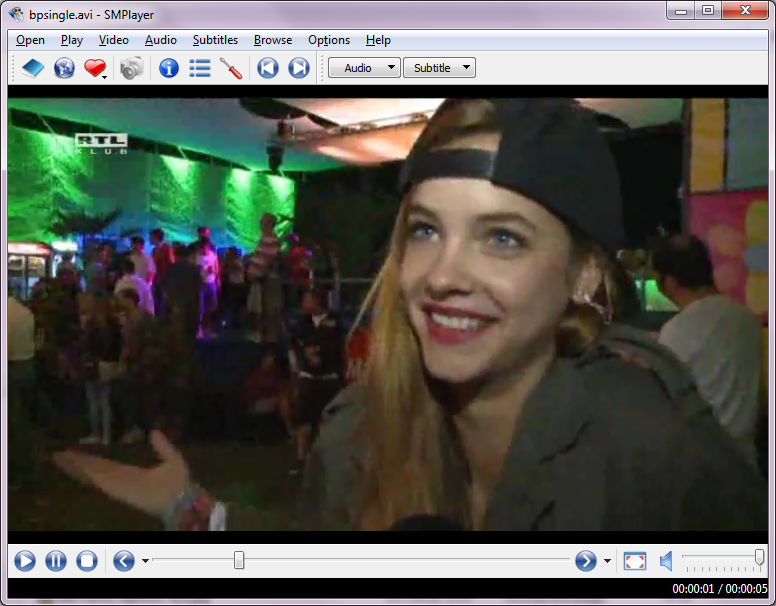Image resolution: width=776 pixels, height=606 pixels.
Task: Expand the favorites heart dropdown arrow
Action: [x=104, y=77]
